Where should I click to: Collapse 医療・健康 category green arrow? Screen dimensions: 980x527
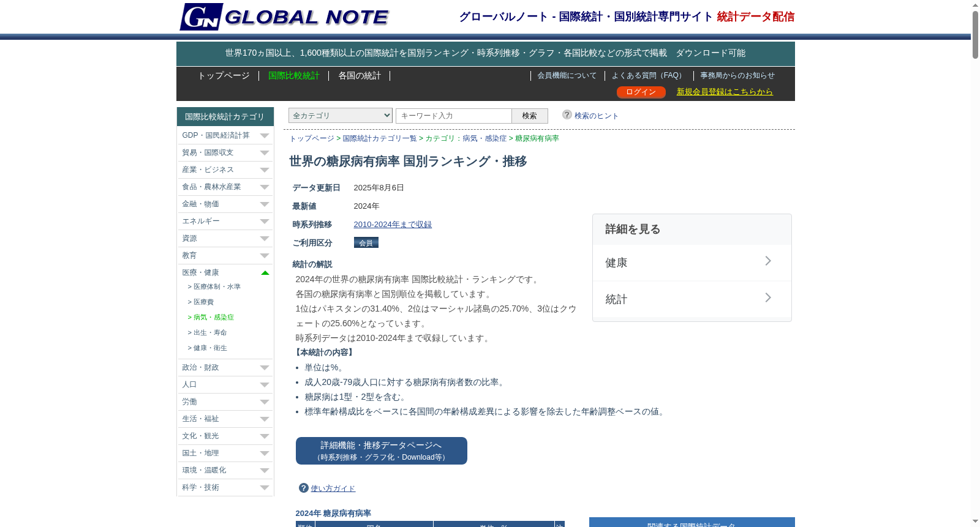265,273
